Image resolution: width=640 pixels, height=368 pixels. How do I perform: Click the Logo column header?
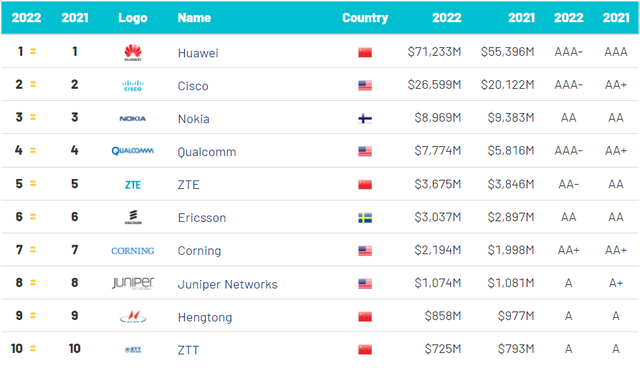pyautogui.click(x=133, y=18)
